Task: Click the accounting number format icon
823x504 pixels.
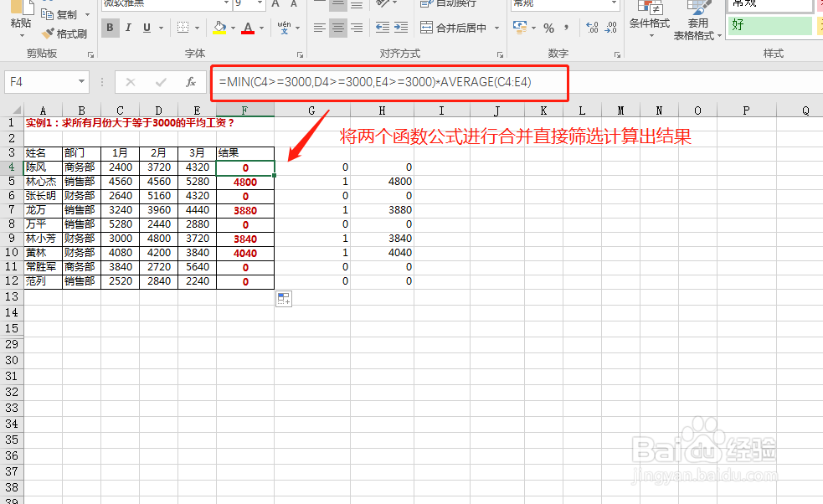Action: coord(520,28)
